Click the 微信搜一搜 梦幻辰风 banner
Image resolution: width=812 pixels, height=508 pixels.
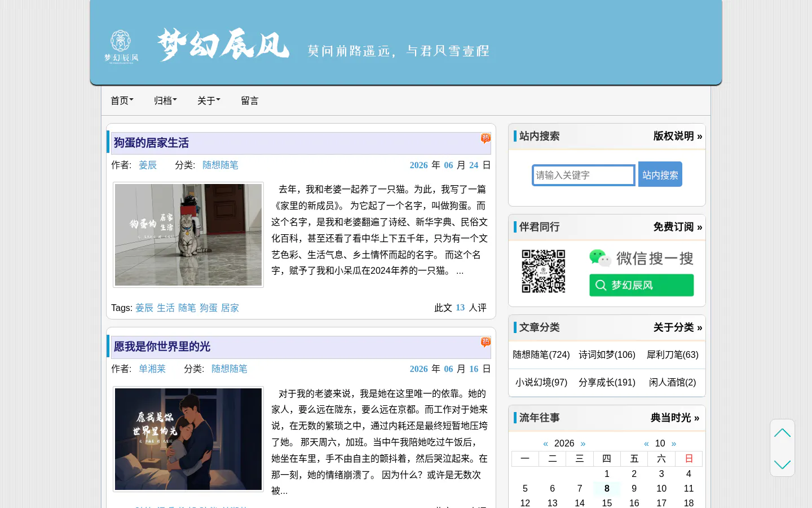coord(641,272)
